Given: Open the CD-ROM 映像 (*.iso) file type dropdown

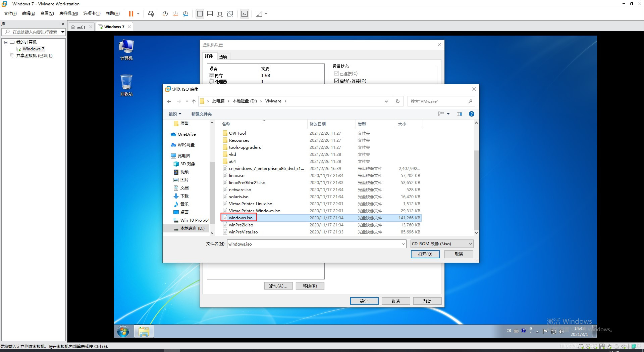Looking at the screenshot, I should coord(442,244).
